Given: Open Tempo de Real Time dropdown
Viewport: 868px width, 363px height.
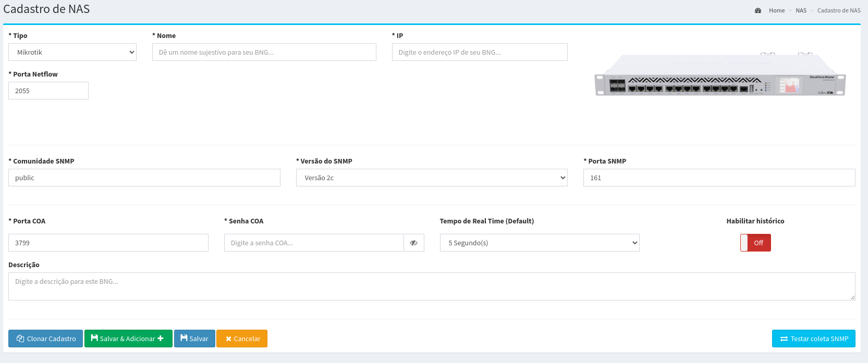Looking at the screenshot, I should pos(540,243).
